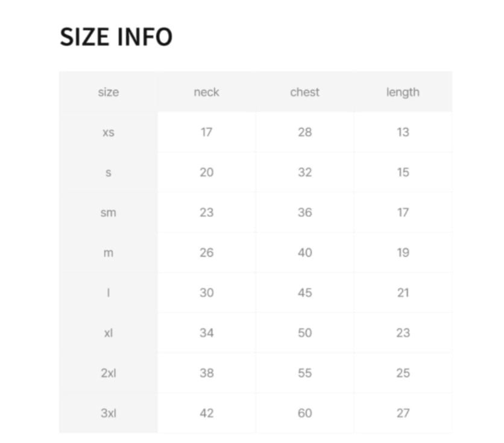Select the xs size row label

[109, 132]
